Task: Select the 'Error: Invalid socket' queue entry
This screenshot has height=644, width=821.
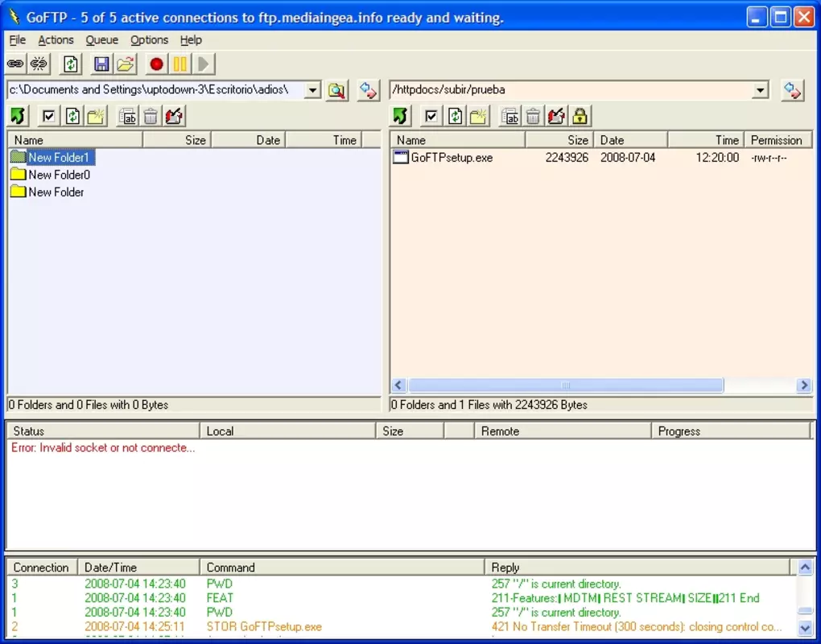Action: tap(103, 448)
